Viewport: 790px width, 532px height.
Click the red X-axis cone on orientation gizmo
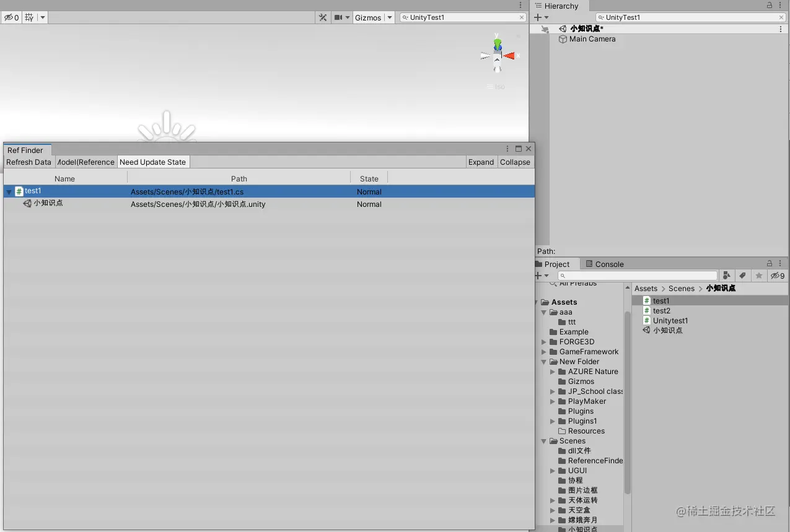click(x=509, y=56)
